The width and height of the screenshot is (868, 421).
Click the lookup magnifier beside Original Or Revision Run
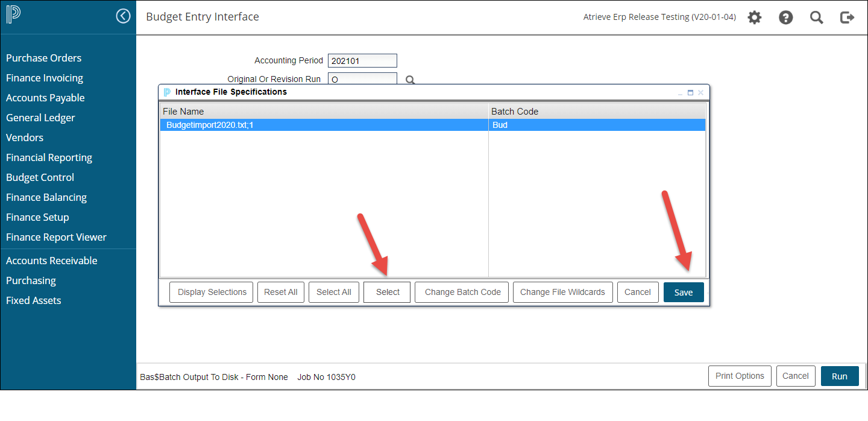(x=410, y=80)
